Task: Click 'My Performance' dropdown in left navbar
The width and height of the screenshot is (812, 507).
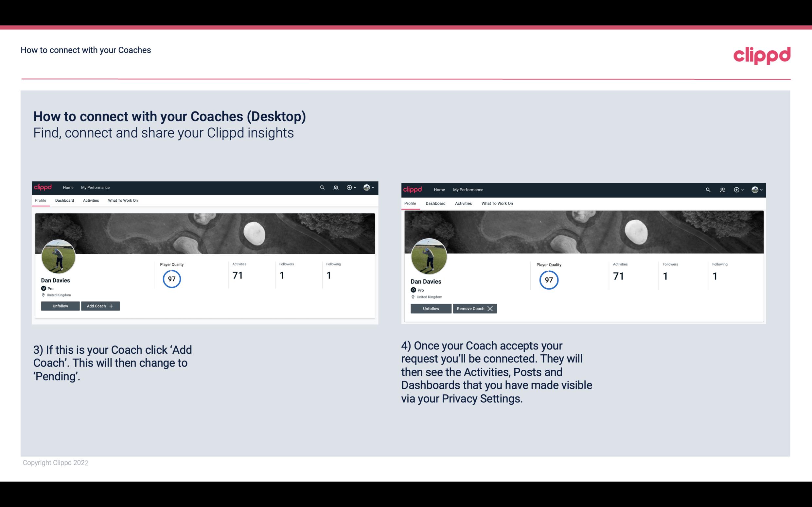Action: 95,187
